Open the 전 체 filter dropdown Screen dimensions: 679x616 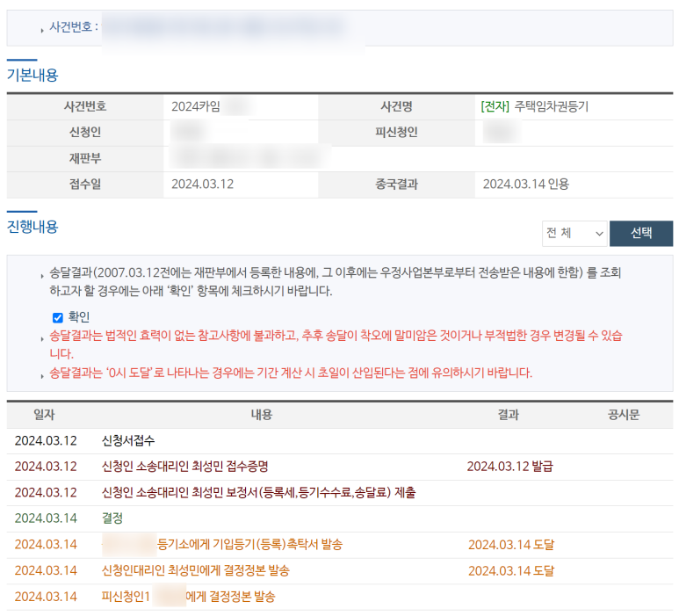click(574, 233)
